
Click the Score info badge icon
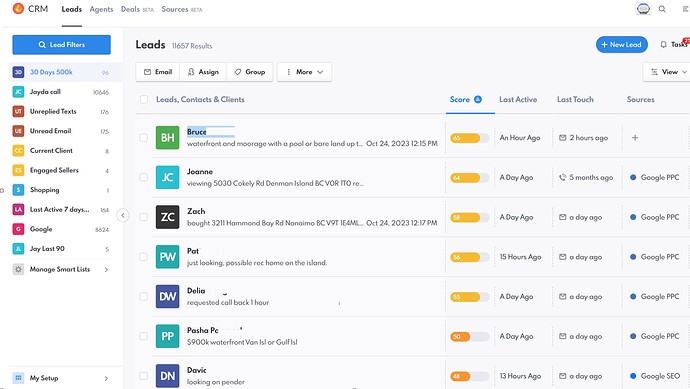click(478, 99)
